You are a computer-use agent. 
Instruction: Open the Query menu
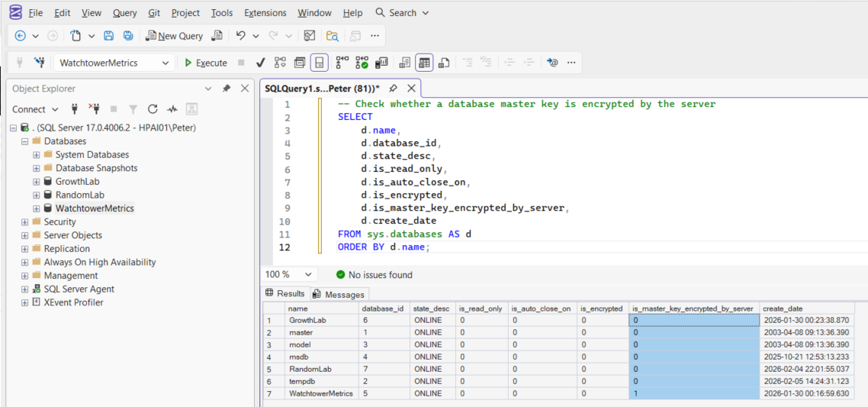pos(124,13)
